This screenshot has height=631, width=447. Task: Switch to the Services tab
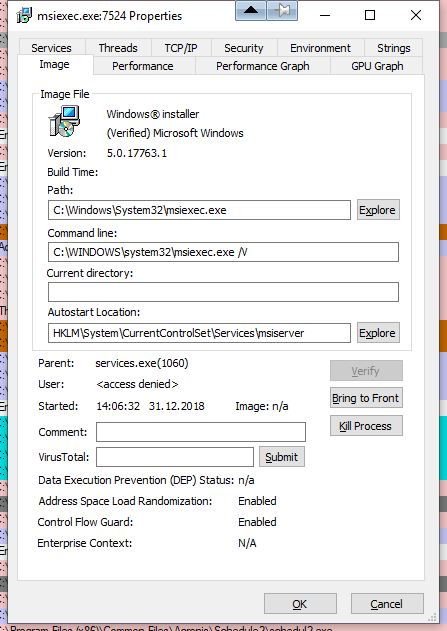tap(51, 48)
